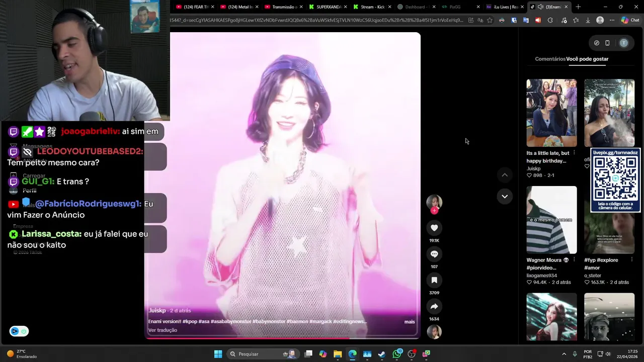Open Copilot from the taskbar
The width and height of the screenshot is (644, 362).
[323, 354]
